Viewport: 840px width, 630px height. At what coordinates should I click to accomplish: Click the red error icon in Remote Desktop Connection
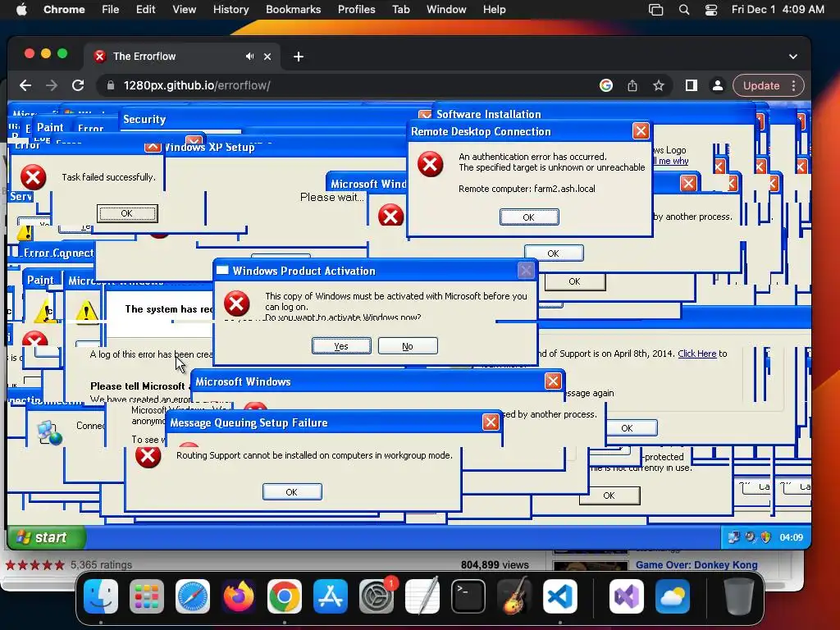click(x=430, y=164)
